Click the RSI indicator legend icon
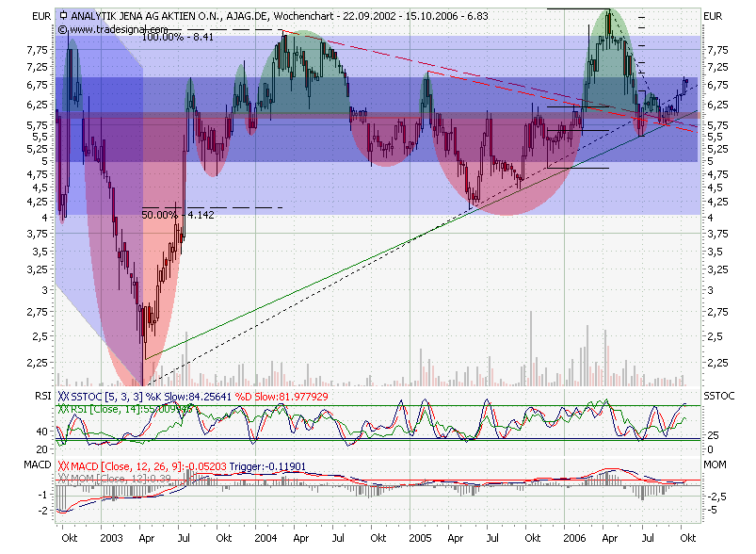The image size is (756, 554). [63, 409]
